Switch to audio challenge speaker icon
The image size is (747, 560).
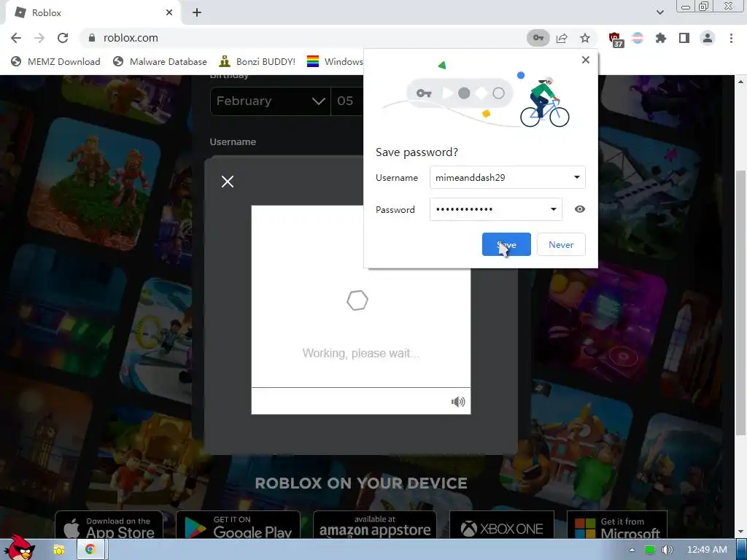(458, 402)
